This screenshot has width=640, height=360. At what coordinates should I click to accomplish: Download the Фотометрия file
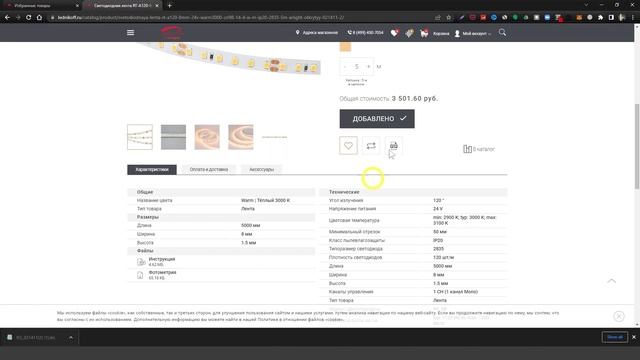[162, 272]
